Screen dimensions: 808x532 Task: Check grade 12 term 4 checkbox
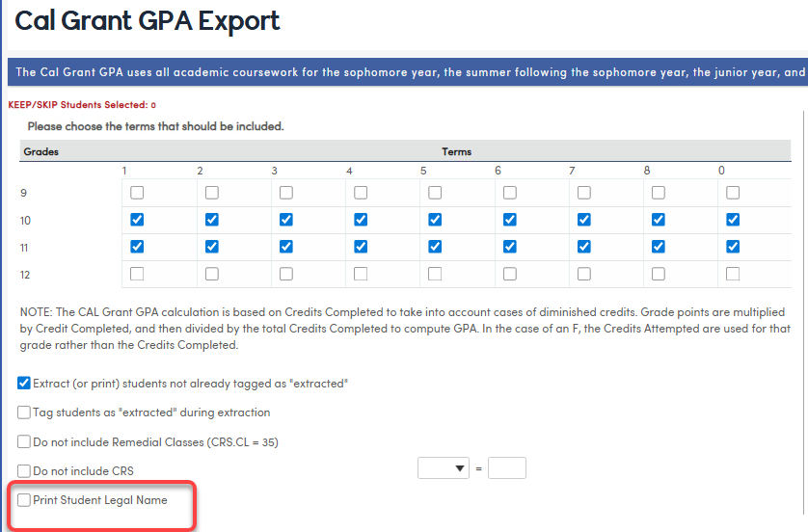[x=361, y=274]
